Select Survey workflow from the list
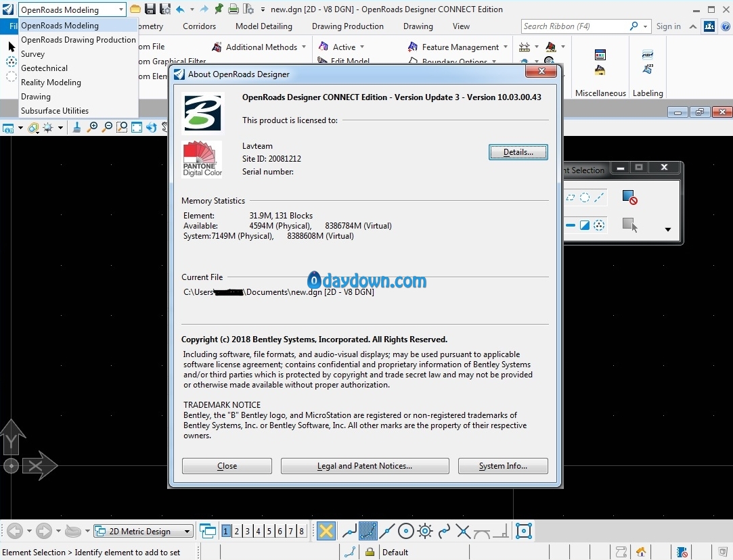Image resolution: width=733 pixels, height=560 pixels. pos(79,53)
